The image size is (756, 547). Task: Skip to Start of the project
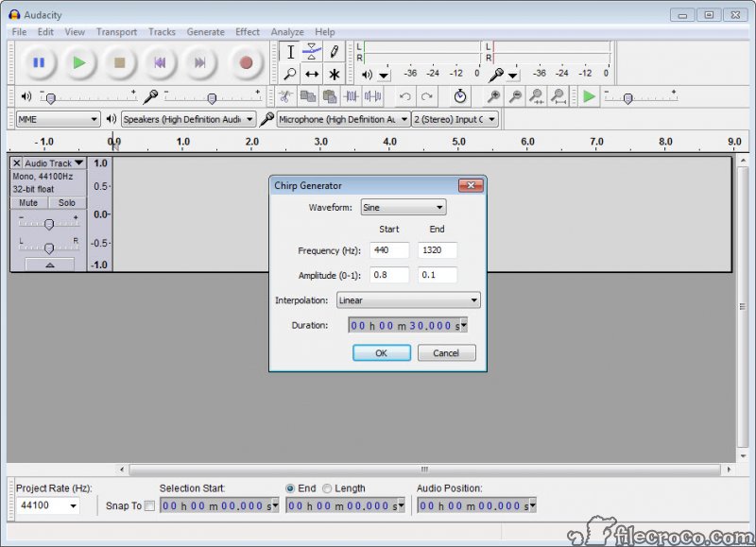[x=160, y=62]
